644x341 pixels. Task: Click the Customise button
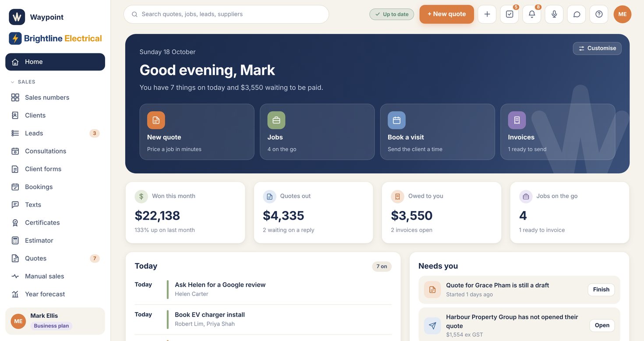tap(597, 48)
